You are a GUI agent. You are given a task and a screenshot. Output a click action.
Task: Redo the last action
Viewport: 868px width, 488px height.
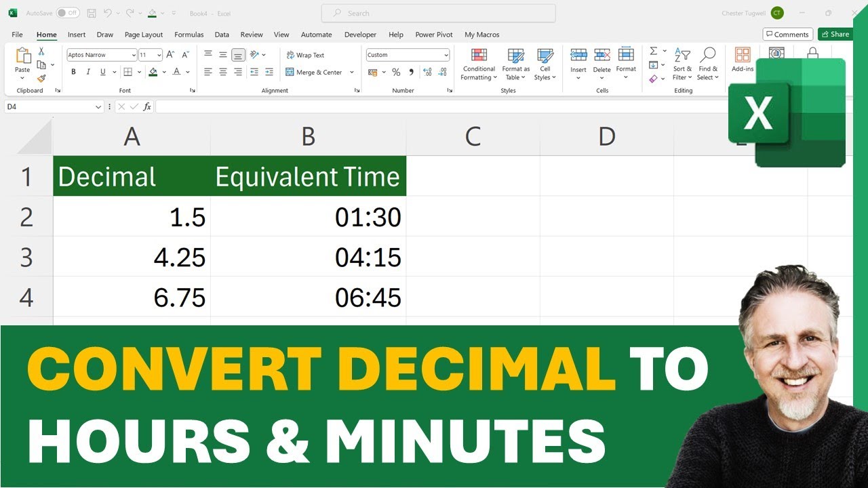(x=130, y=13)
